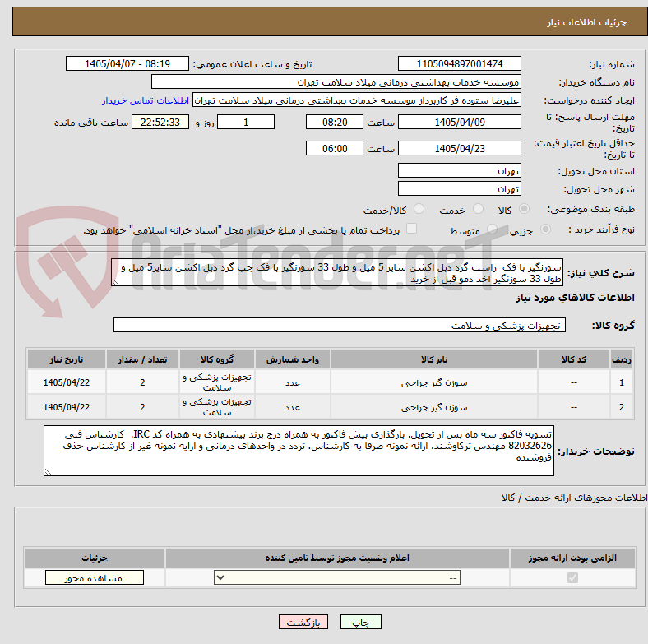Viewport: 648px width, 644px height.
Task: Click the جزئیات column header in permits table
Action: [x=95, y=558]
